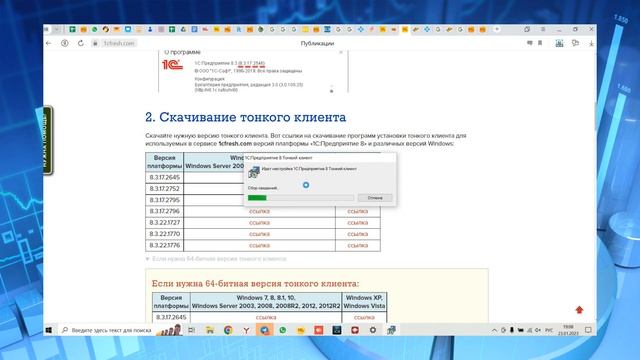Click the microphone icon in system tray
This screenshot has width=640, height=360.
click(512, 330)
